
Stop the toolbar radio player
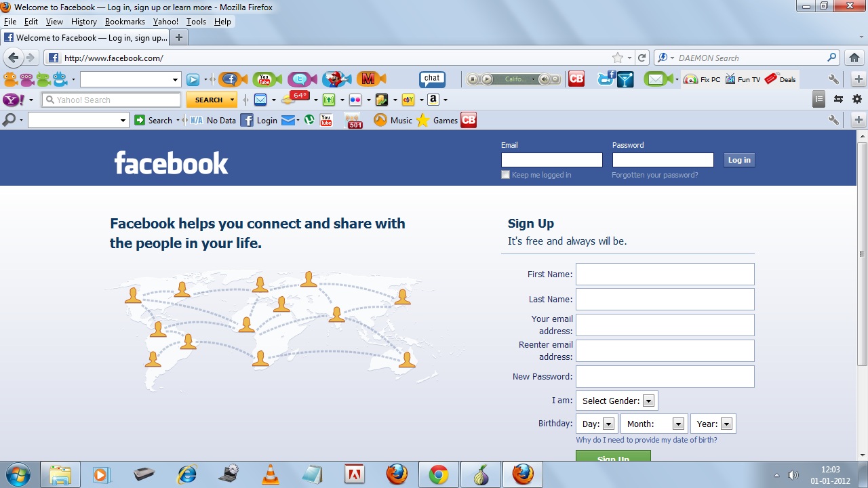[x=473, y=79]
